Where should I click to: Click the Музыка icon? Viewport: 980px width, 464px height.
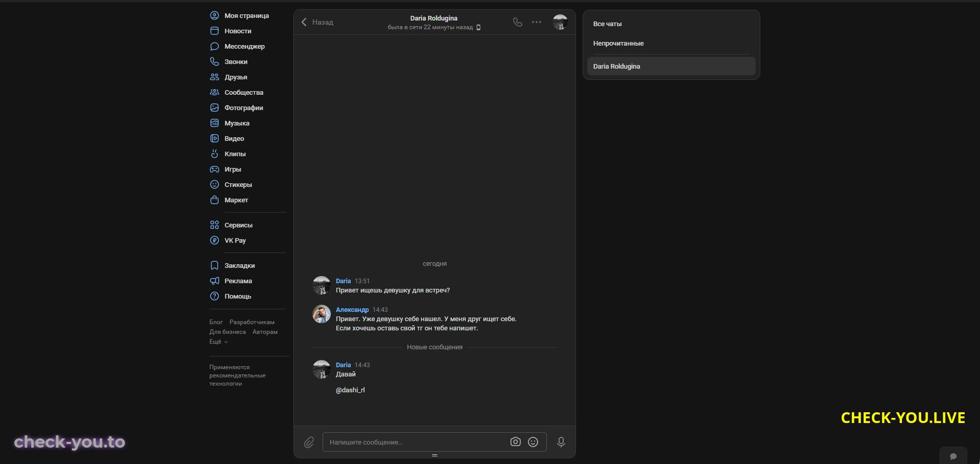click(215, 123)
